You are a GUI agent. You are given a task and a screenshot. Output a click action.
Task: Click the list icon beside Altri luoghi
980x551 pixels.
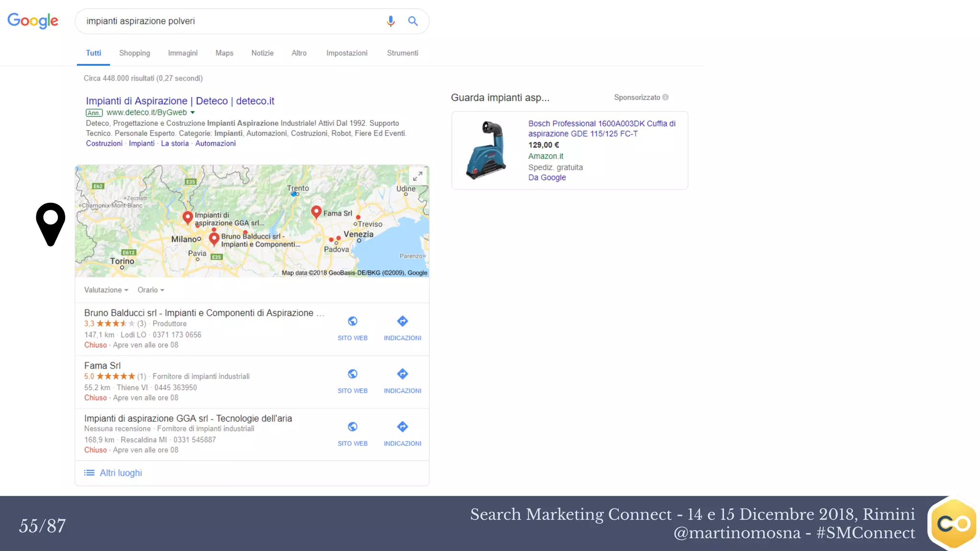pyautogui.click(x=89, y=473)
